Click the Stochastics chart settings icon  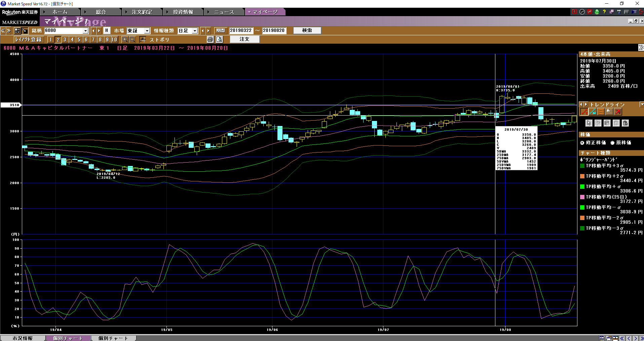(143, 39)
